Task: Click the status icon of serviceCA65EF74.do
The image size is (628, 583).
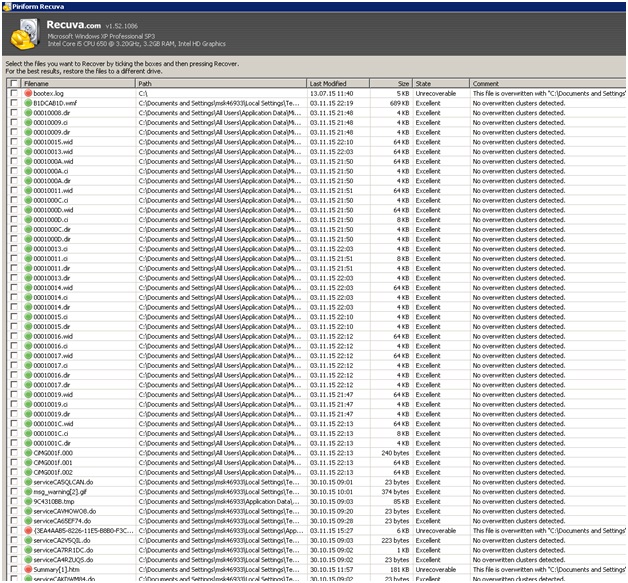Action: click(28, 521)
